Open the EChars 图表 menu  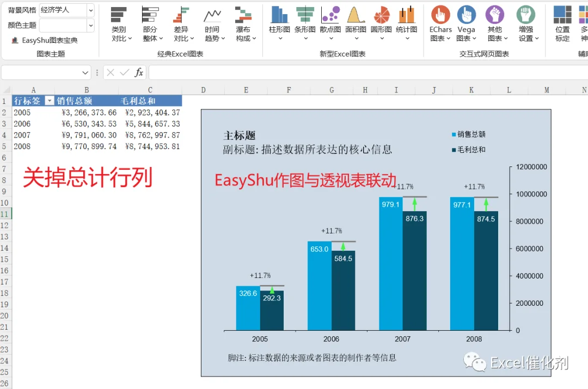point(440,24)
